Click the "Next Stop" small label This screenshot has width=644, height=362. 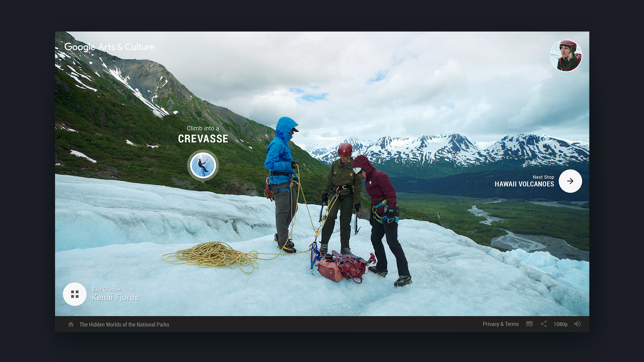tap(543, 177)
